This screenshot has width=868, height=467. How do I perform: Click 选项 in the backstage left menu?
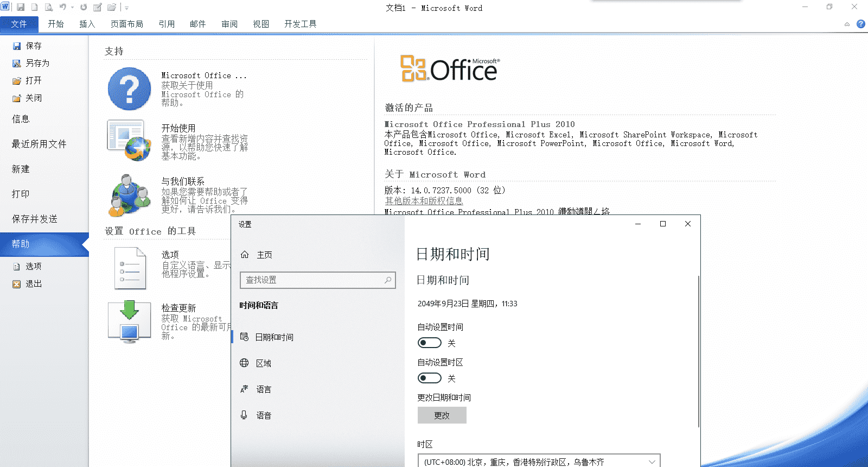34,266
